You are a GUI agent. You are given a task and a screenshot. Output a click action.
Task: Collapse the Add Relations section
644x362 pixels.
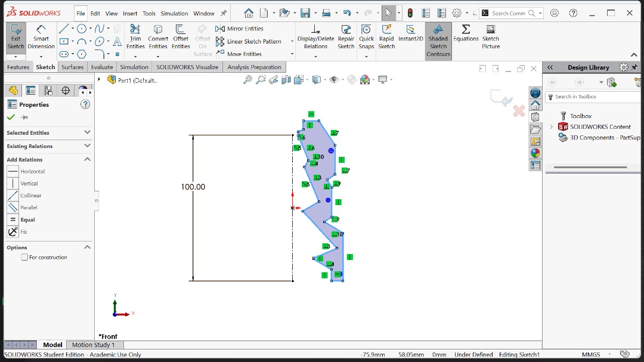point(87,159)
